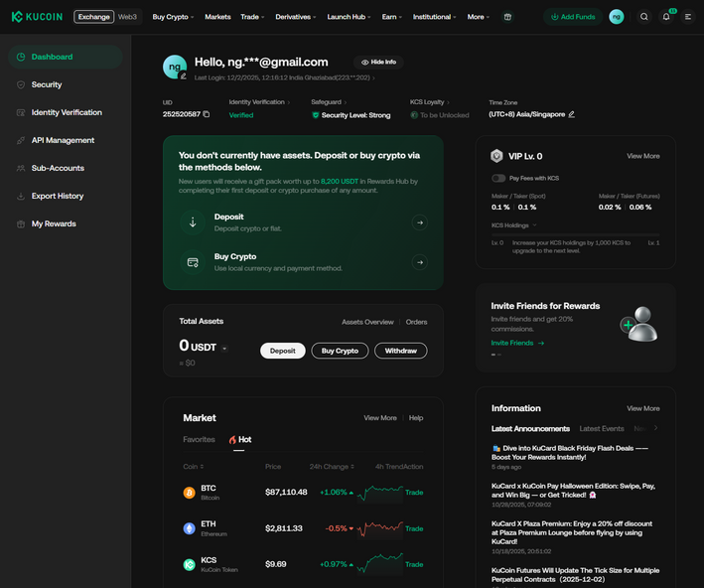Open the Orders link
Screen dimensions: 704x588
coord(416,322)
